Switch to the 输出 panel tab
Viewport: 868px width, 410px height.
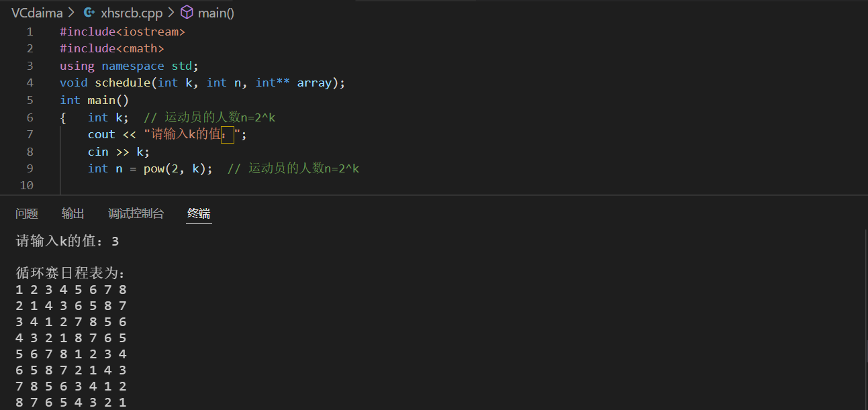(73, 213)
